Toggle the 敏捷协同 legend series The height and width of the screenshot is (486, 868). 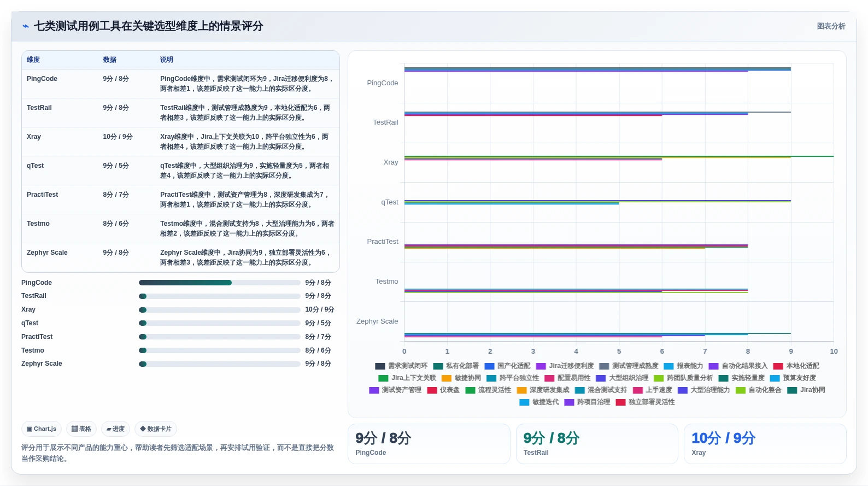461,378
